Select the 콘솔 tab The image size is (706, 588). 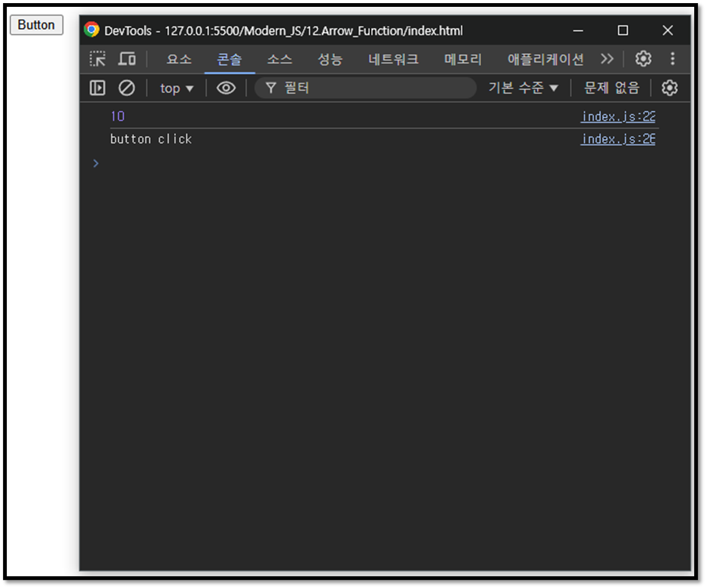tap(230, 59)
